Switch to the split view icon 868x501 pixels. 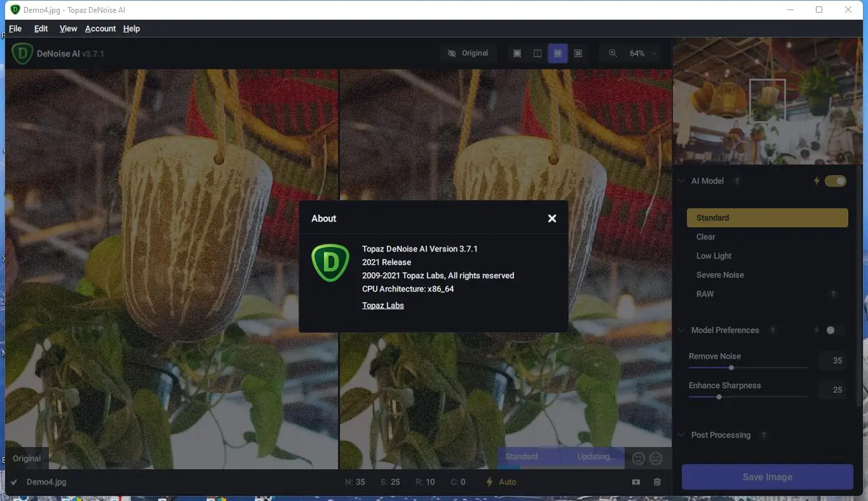click(538, 53)
